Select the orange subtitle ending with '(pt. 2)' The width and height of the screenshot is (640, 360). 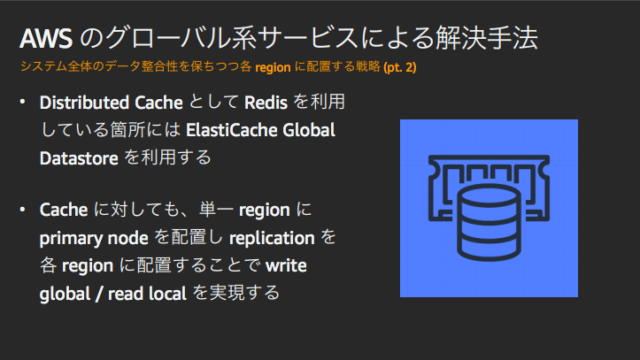coord(218,67)
